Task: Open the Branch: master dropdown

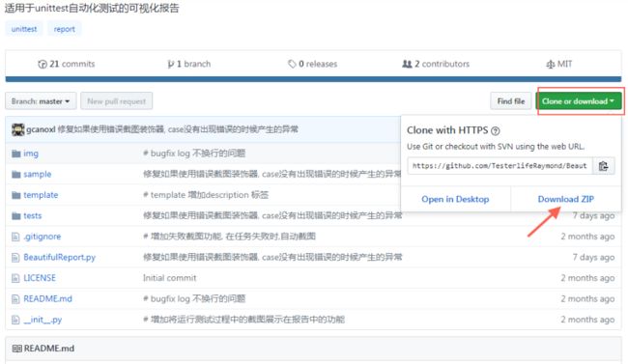Action: point(41,101)
